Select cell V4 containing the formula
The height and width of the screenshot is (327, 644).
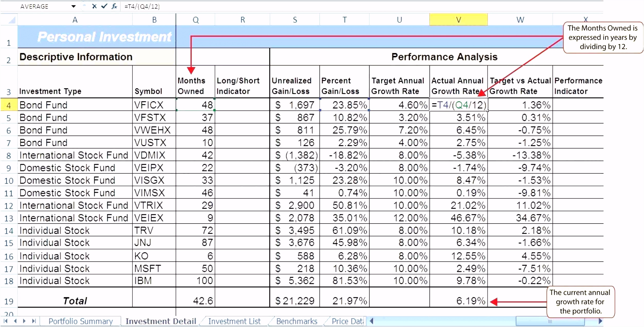pos(458,105)
